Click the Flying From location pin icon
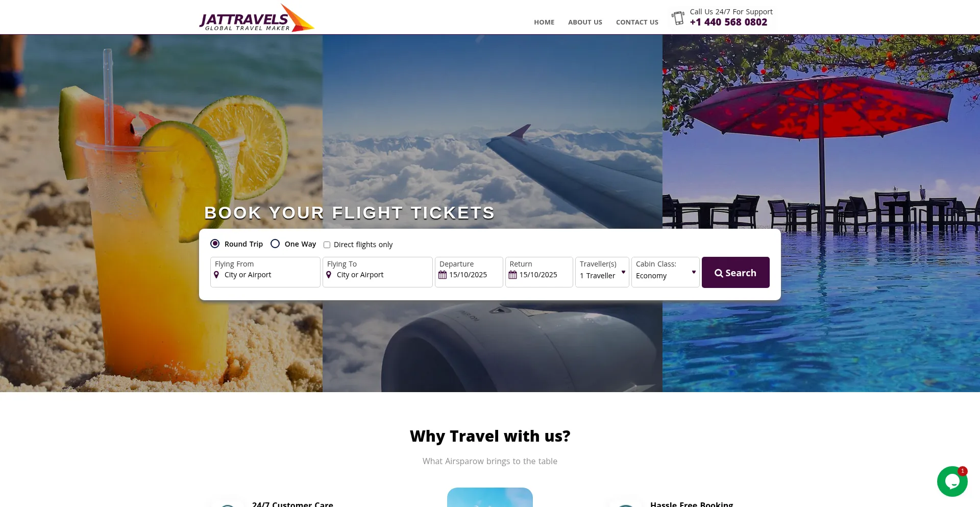This screenshot has width=980, height=507. click(x=216, y=275)
